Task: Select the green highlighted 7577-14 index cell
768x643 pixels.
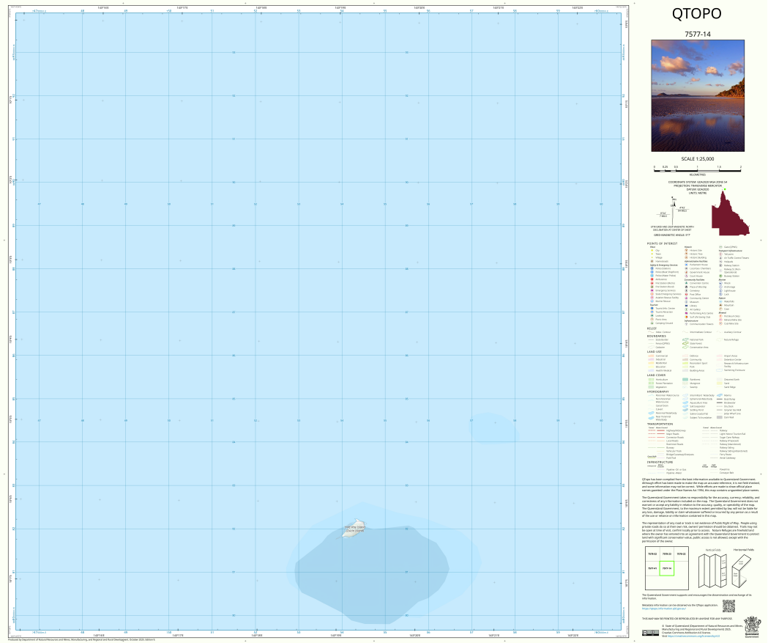Action: [667, 568]
